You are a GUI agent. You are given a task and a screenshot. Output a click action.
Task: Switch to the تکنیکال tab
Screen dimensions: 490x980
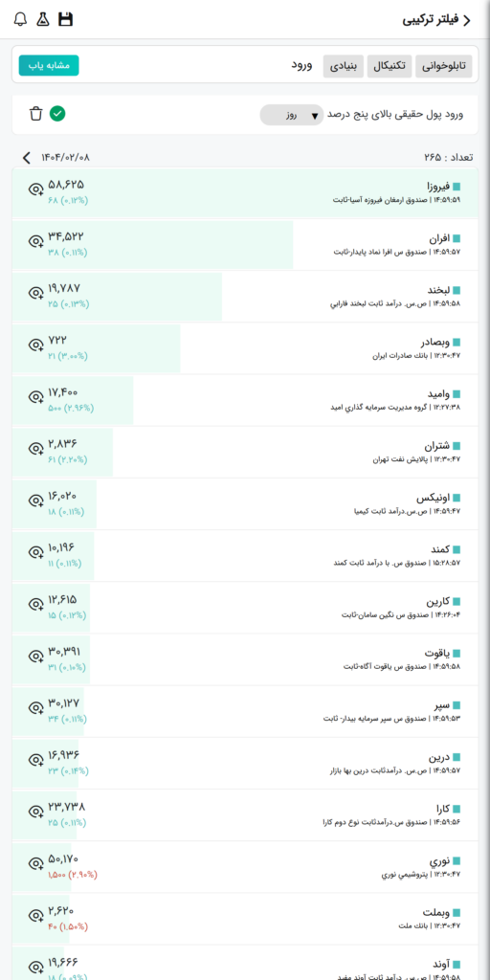click(x=390, y=66)
